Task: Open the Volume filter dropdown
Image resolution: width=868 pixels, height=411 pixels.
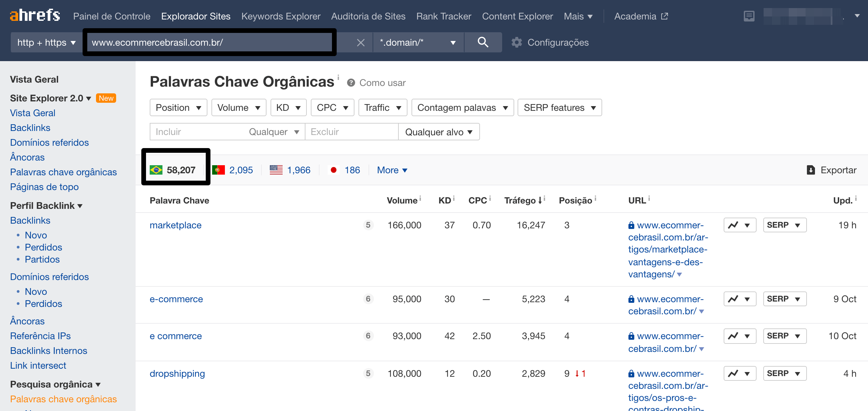Action: coord(239,107)
